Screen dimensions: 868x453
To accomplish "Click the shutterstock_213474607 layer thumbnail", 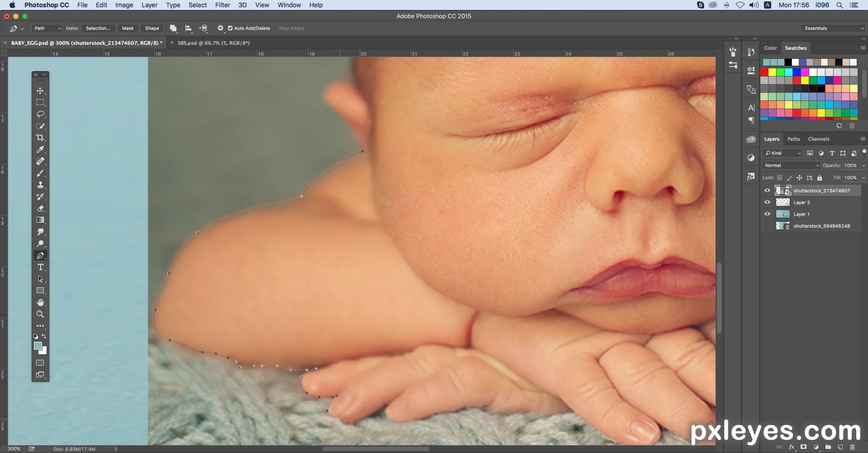I will click(783, 190).
